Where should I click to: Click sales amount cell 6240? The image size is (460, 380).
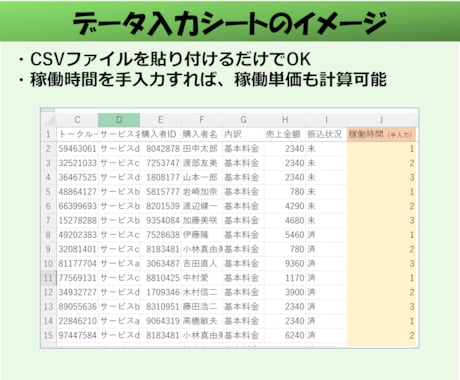tap(285, 335)
